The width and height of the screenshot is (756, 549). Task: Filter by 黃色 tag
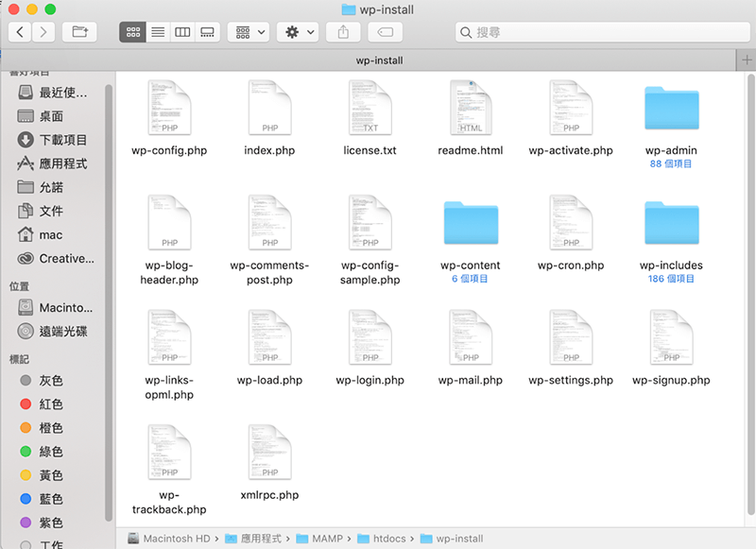tap(42, 475)
